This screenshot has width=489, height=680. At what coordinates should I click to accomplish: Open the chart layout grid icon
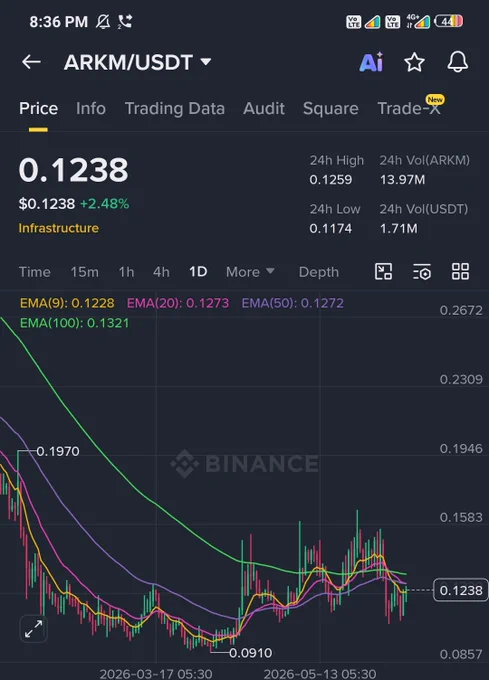tap(460, 272)
